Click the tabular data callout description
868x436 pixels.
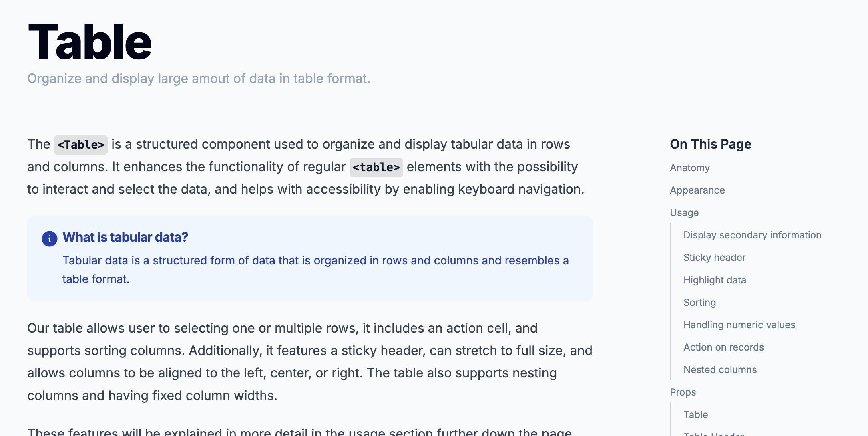coord(315,270)
